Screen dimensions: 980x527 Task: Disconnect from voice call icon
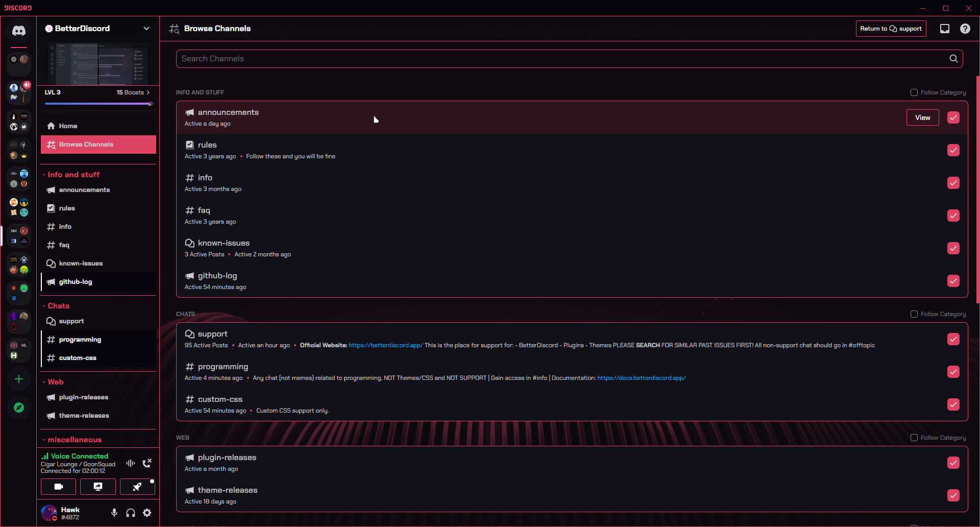147,463
